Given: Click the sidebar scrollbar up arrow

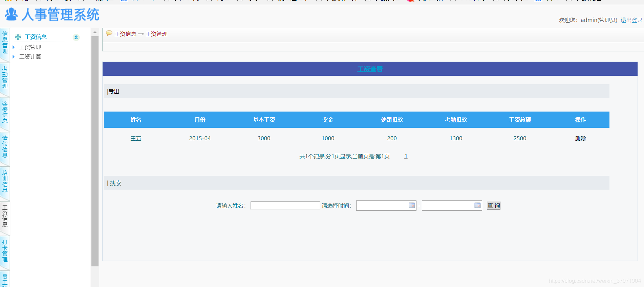Looking at the screenshot, I should pos(95,32).
